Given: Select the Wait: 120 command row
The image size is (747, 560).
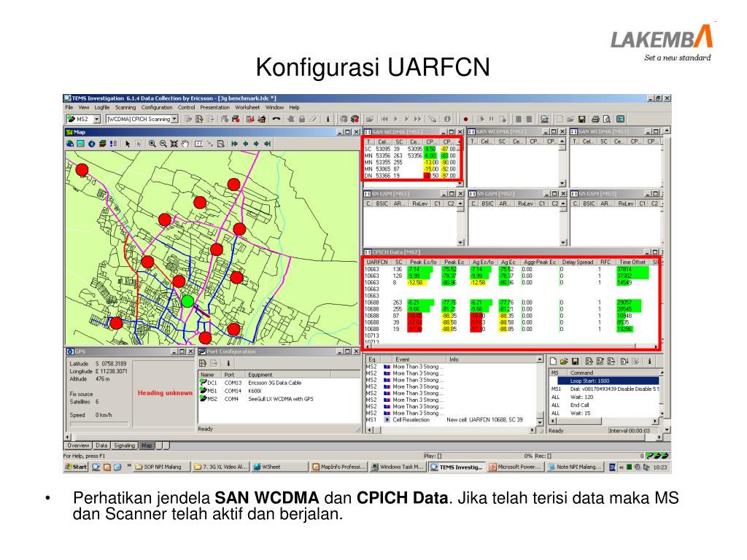Looking at the screenshot, I should coord(604,397).
